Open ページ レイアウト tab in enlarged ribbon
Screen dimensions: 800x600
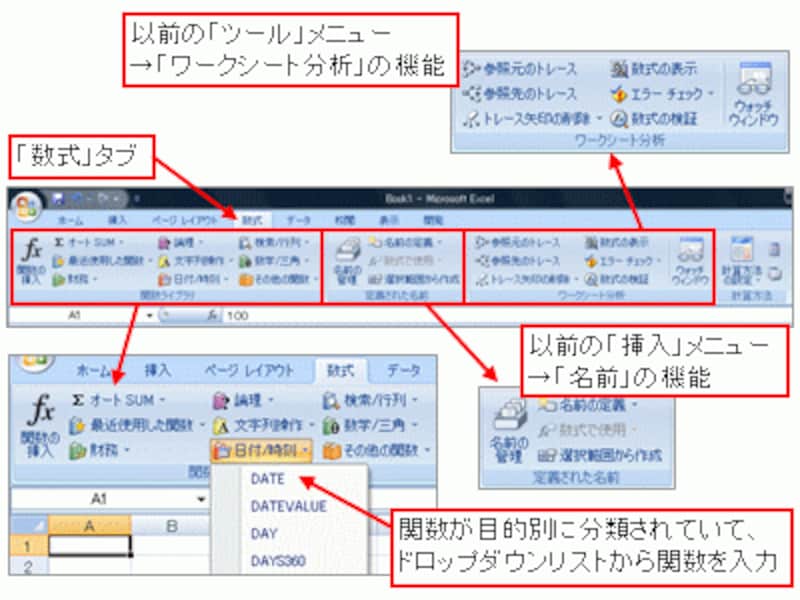pos(249,370)
